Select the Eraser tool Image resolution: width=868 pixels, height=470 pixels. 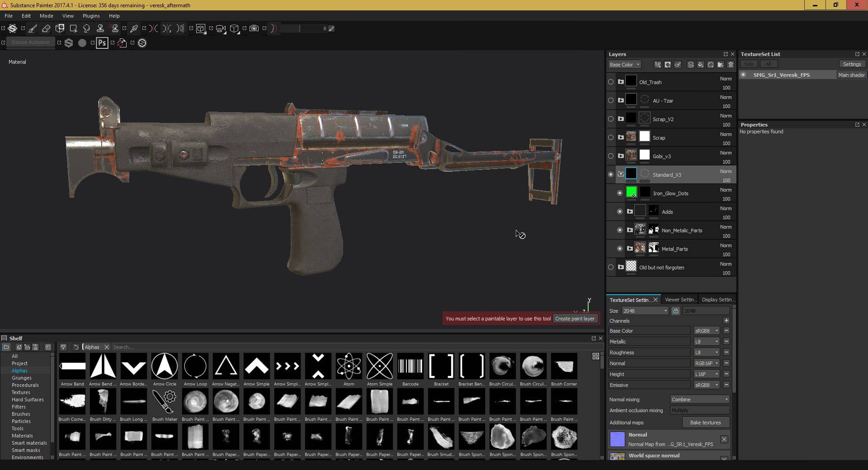(46, 28)
